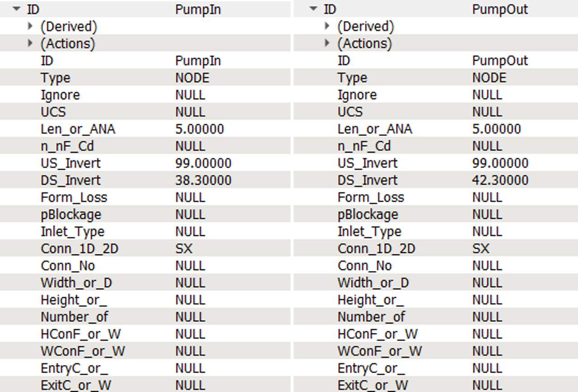The height and width of the screenshot is (392, 578).
Task: Click PumpOut DS_Invert value 42.30000
Action: click(x=500, y=181)
